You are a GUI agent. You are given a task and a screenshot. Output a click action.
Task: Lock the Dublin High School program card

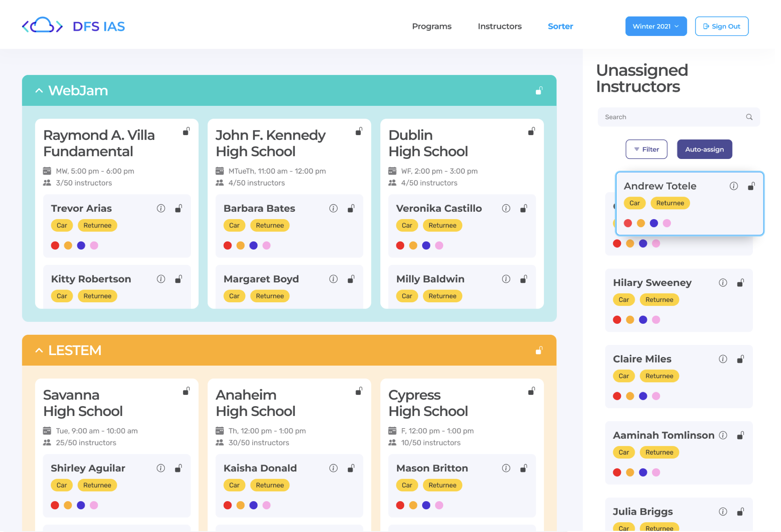pyautogui.click(x=531, y=132)
